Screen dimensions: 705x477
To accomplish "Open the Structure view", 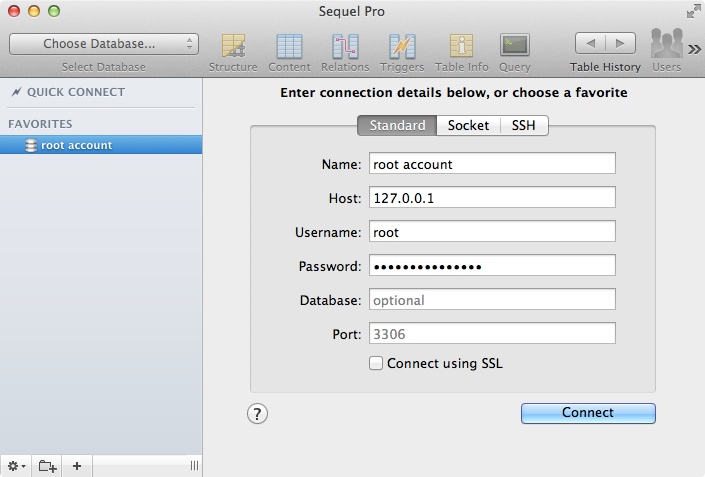I will [233, 53].
